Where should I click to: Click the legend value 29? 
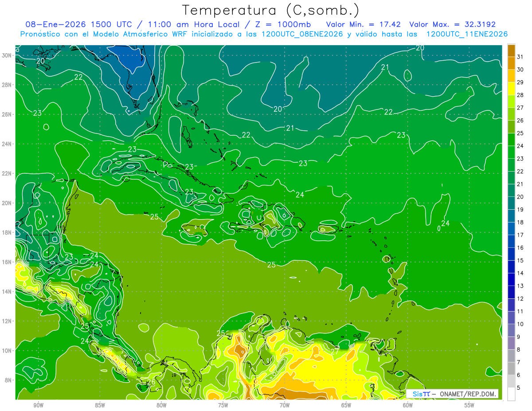coord(520,82)
